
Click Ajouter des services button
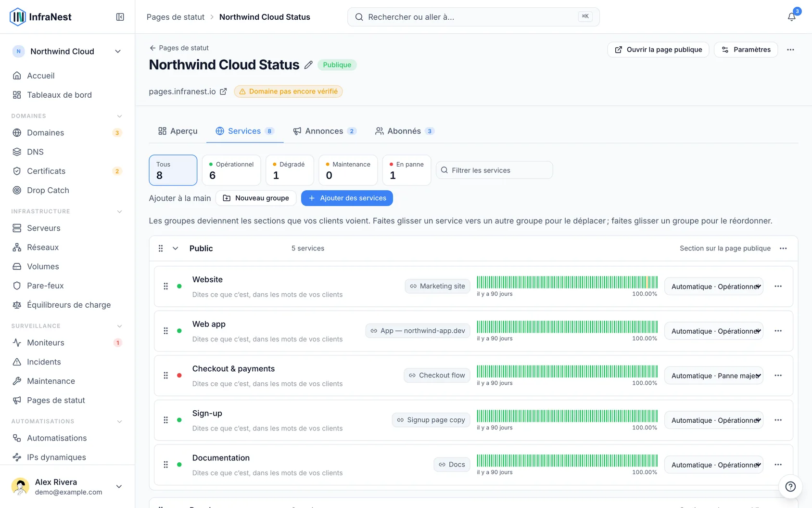347,198
